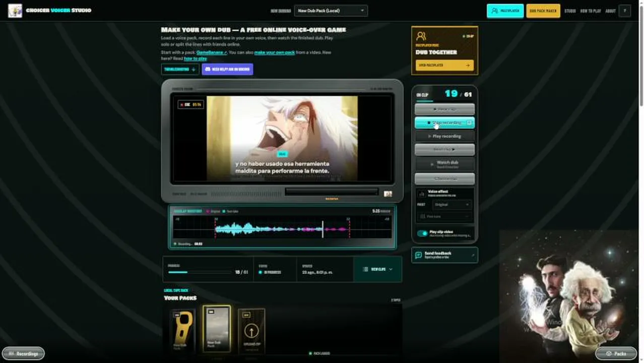Click the In Progress status text
The width and height of the screenshot is (644, 363).
pos(272,272)
